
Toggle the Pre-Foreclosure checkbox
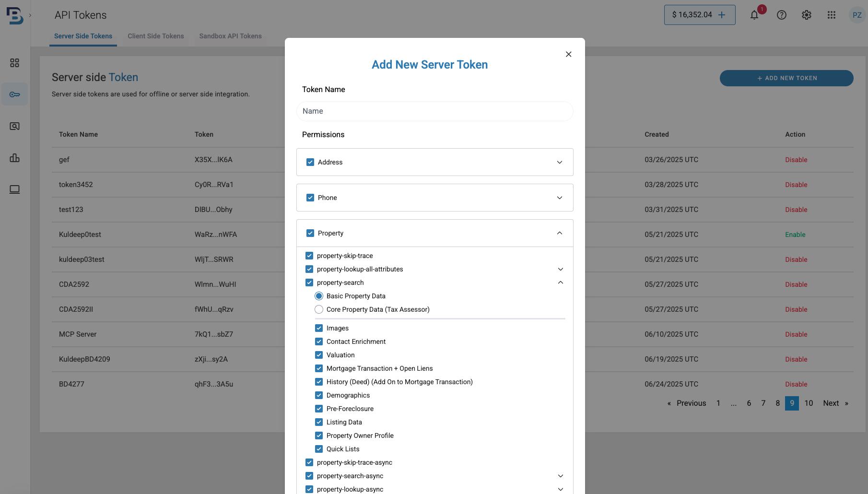click(x=319, y=409)
